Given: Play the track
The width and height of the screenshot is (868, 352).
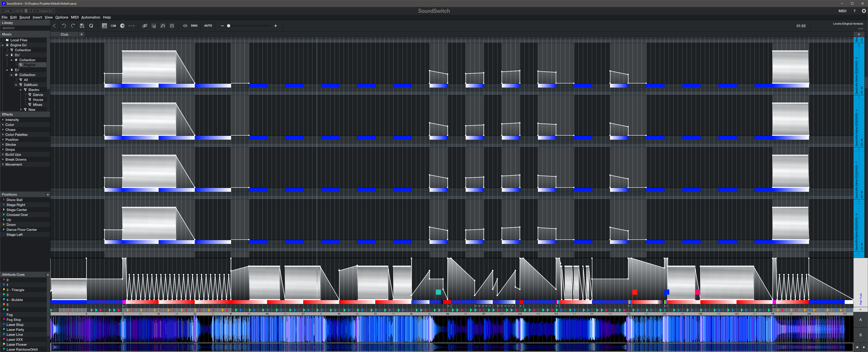Looking at the screenshot, I should coord(864,347).
